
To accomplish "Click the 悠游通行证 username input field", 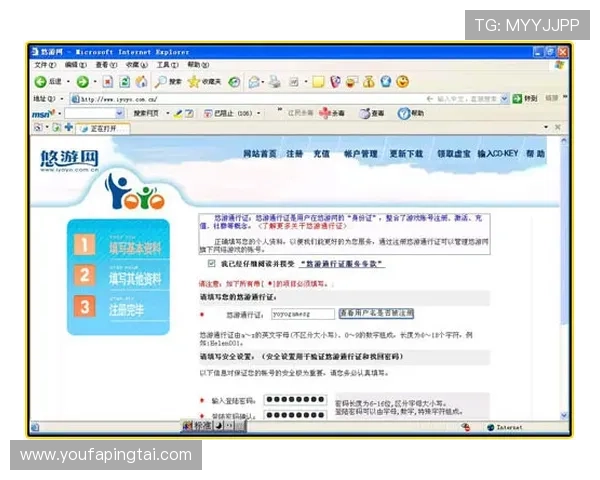I will point(303,314).
